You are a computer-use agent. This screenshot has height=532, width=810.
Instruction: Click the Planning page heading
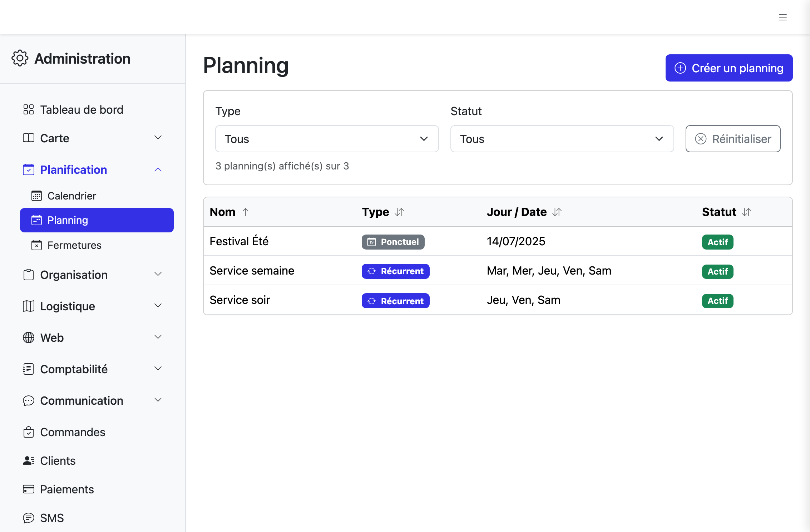click(246, 66)
